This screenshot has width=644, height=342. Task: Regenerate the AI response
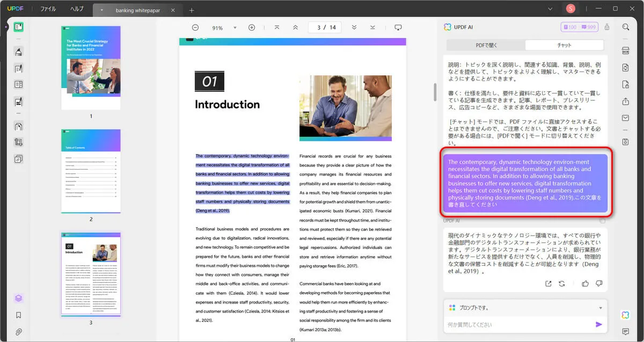562,283
